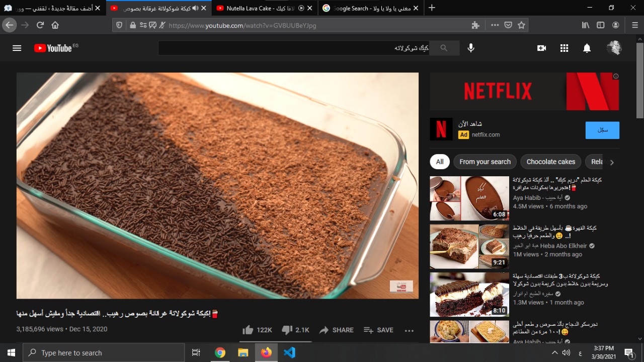Open the account avatar menu
644x362 pixels.
614,48
